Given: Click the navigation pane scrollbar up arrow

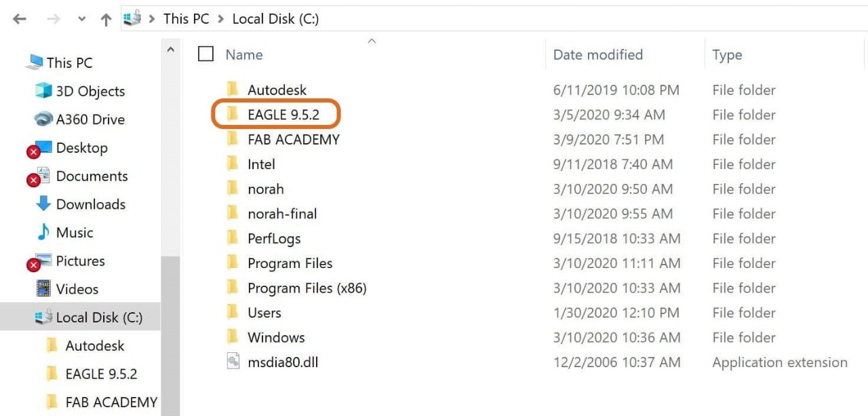Looking at the screenshot, I should pyautogui.click(x=170, y=50).
